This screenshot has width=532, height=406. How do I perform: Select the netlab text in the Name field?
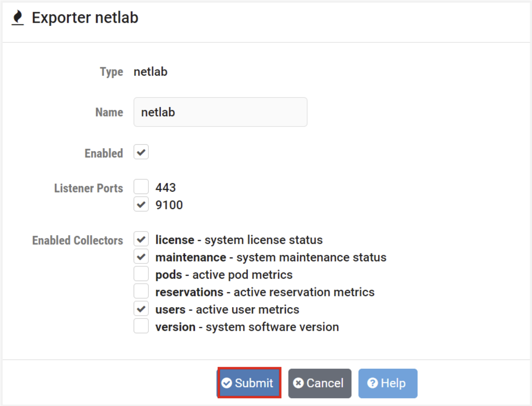coord(158,112)
